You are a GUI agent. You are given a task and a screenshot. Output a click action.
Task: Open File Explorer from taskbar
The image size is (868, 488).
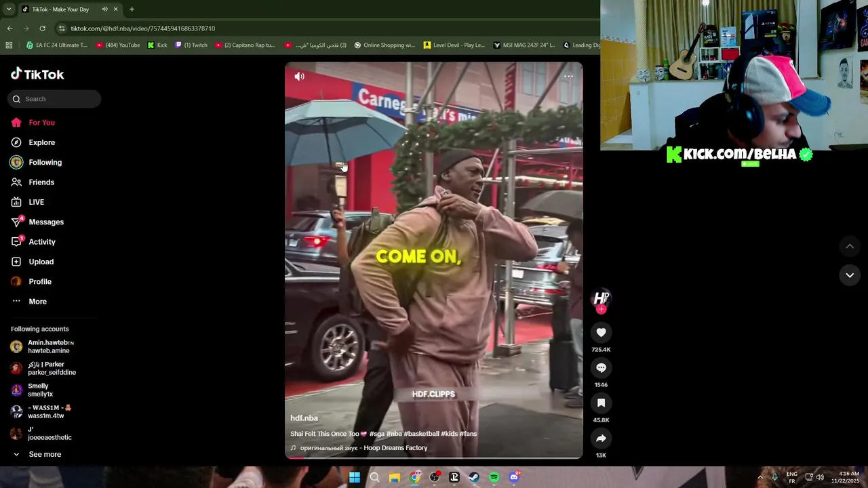395,477
